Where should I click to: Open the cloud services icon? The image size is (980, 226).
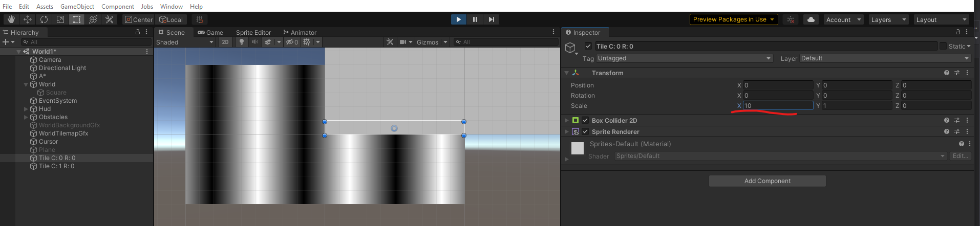click(811, 19)
